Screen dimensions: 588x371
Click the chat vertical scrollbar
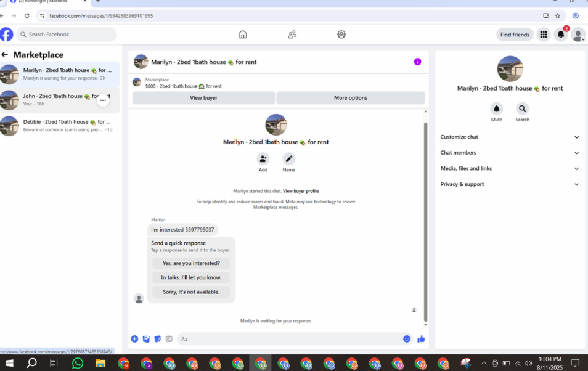[426, 221]
